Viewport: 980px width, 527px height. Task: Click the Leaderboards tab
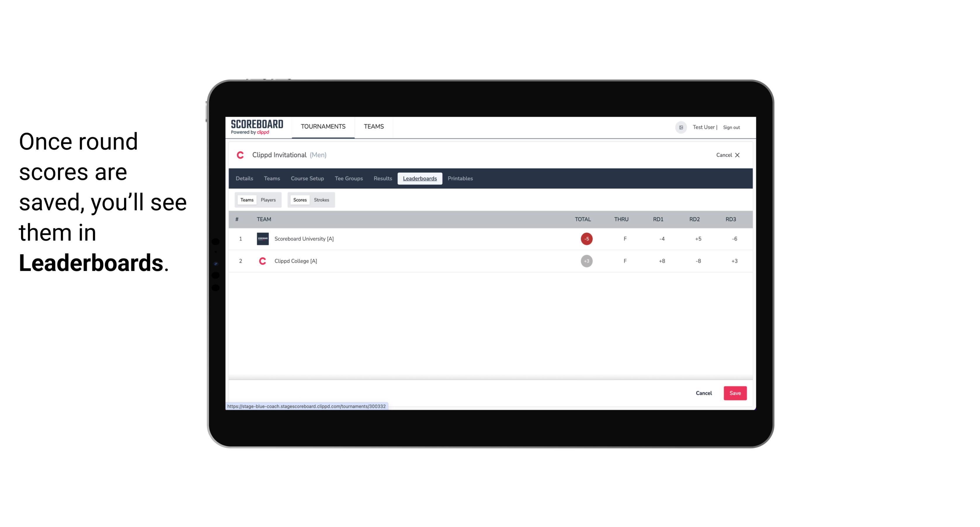click(420, 179)
